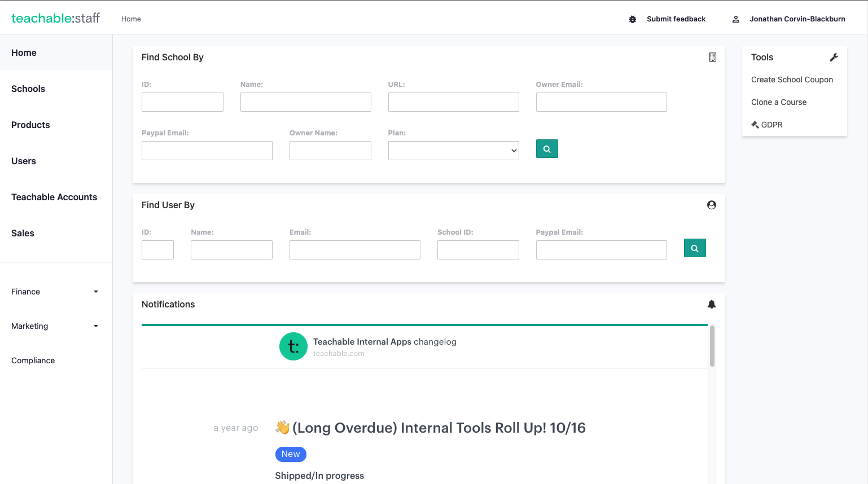
Task: Click the notifications panel scrollbar
Action: point(712,346)
